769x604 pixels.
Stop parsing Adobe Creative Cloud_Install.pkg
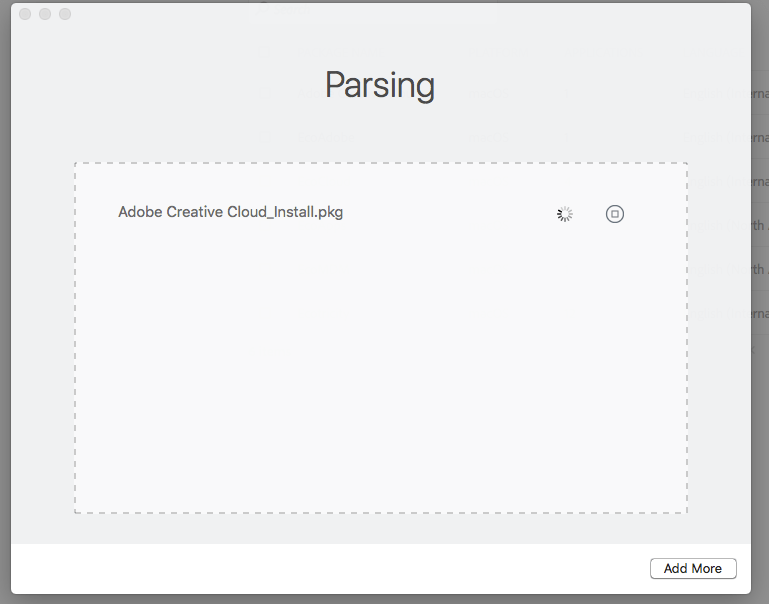(615, 214)
